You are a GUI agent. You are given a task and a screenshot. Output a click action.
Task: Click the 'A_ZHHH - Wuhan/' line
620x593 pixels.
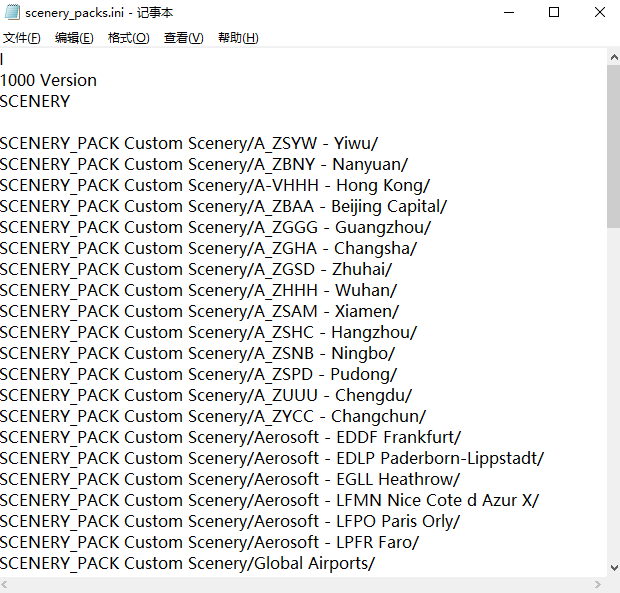198,290
